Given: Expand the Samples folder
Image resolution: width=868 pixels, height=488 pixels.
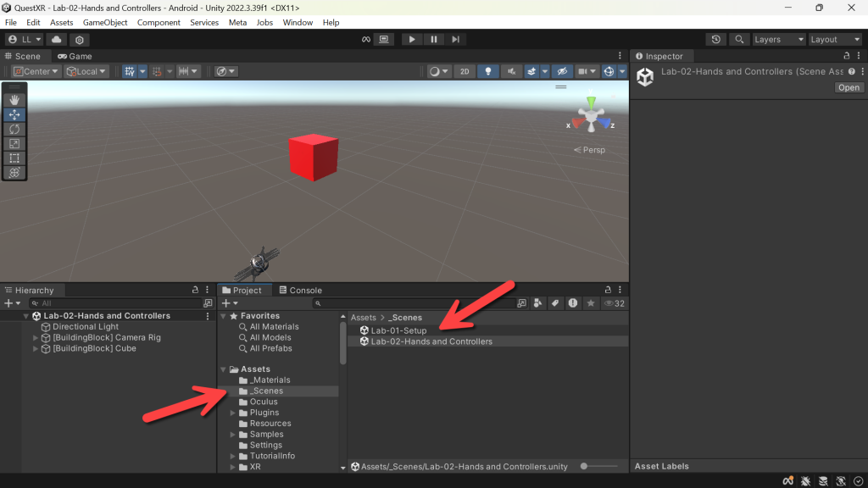Looking at the screenshot, I should pyautogui.click(x=233, y=435).
